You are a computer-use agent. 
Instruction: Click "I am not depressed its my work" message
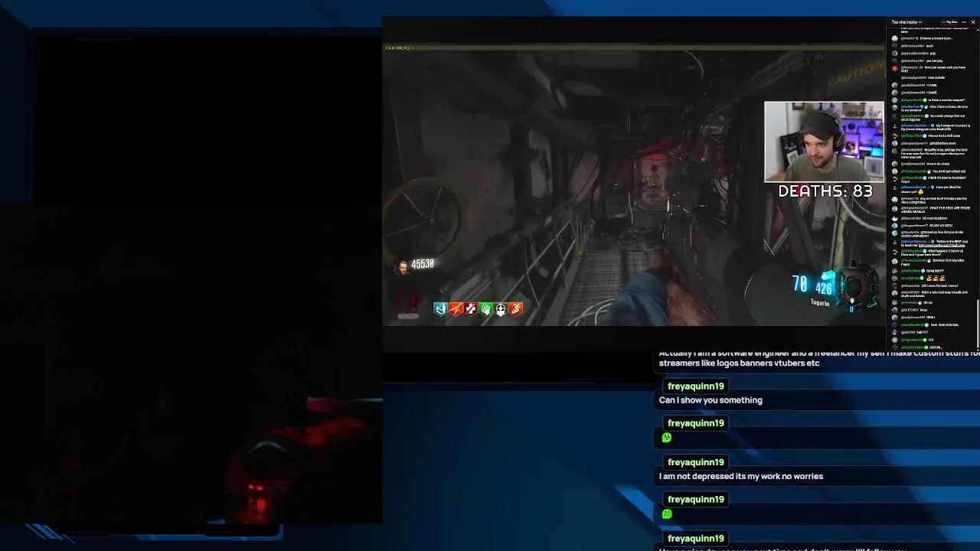(740, 476)
